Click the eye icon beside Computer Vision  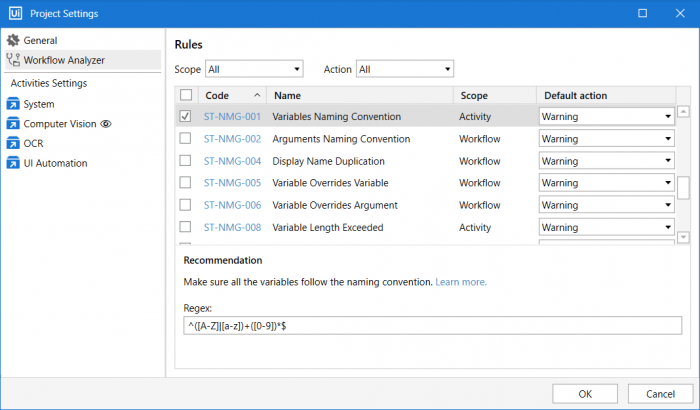tap(105, 124)
